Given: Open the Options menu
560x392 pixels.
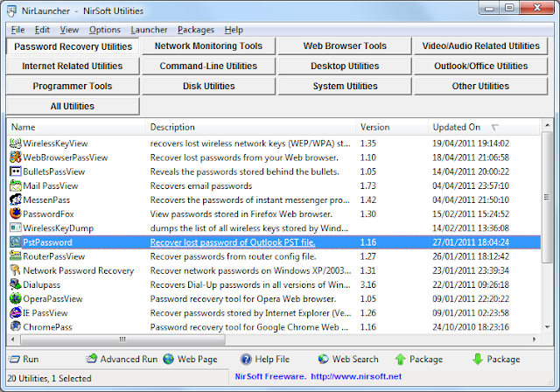Looking at the screenshot, I should pos(105,30).
